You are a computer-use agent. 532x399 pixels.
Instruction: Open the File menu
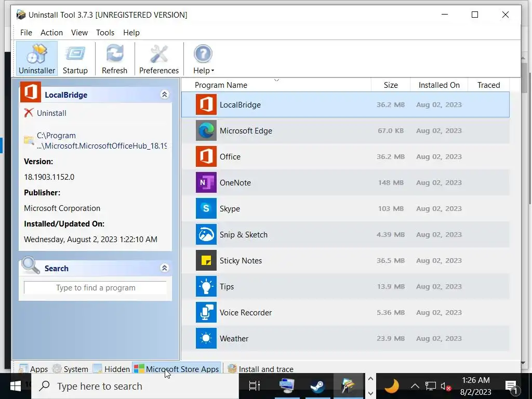pyautogui.click(x=26, y=33)
